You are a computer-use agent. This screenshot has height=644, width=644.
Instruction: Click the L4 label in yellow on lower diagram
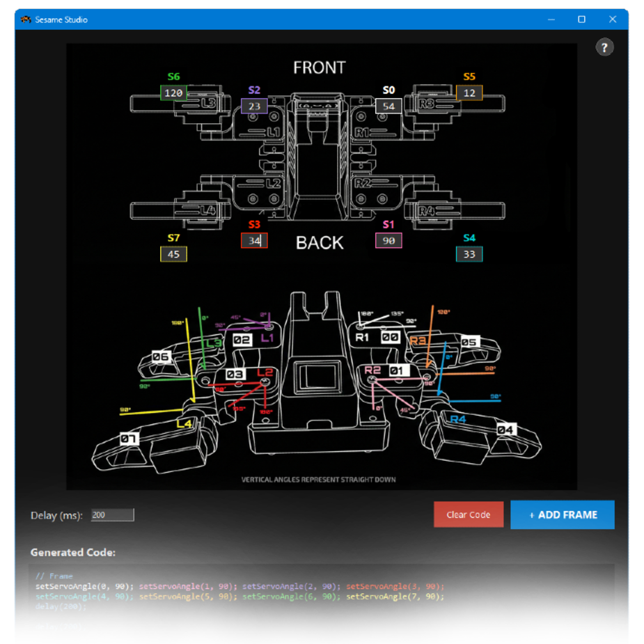[184, 423]
